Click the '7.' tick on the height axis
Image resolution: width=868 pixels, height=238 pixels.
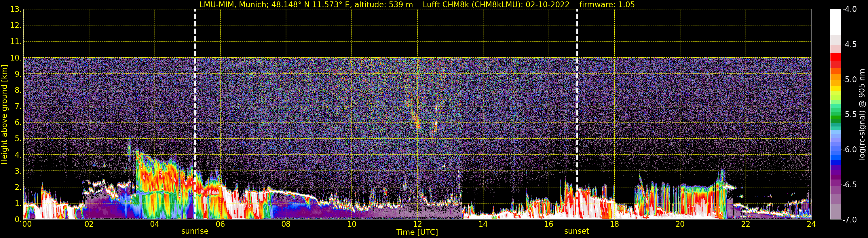tap(18, 107)
